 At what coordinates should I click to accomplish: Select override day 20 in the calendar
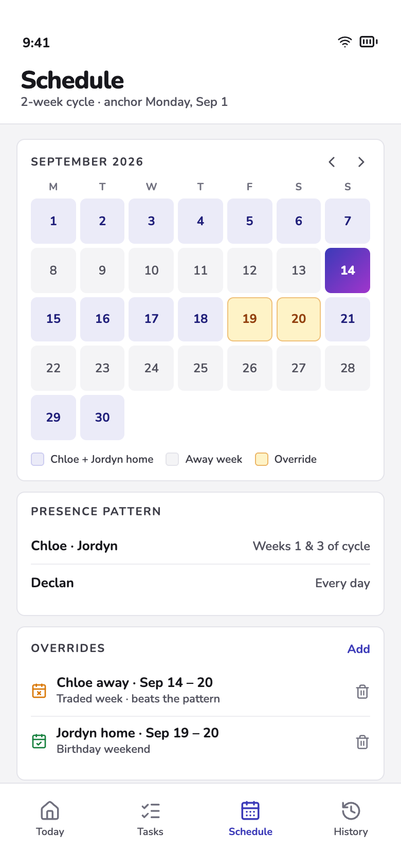299,319
